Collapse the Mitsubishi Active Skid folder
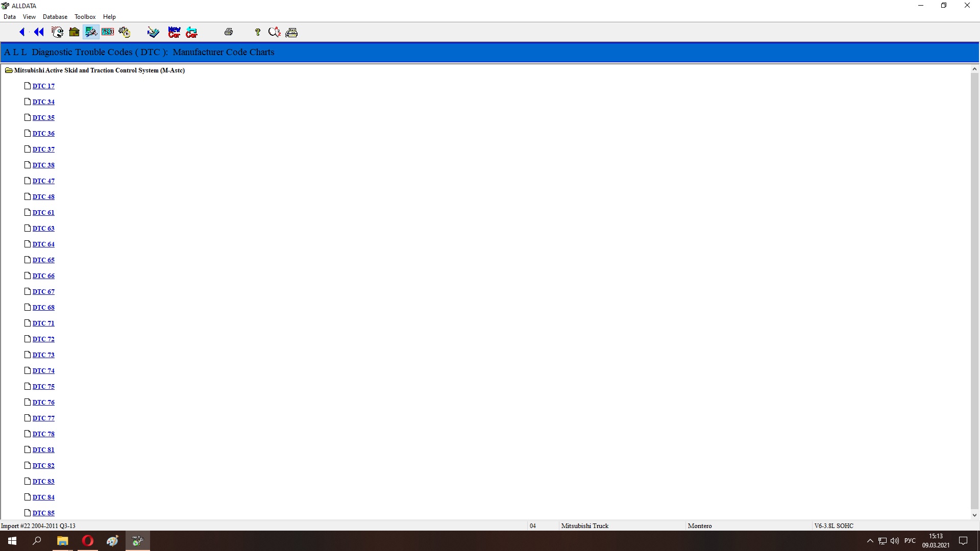The width and height of the screenshot is (980, 551). pos(9,70)
